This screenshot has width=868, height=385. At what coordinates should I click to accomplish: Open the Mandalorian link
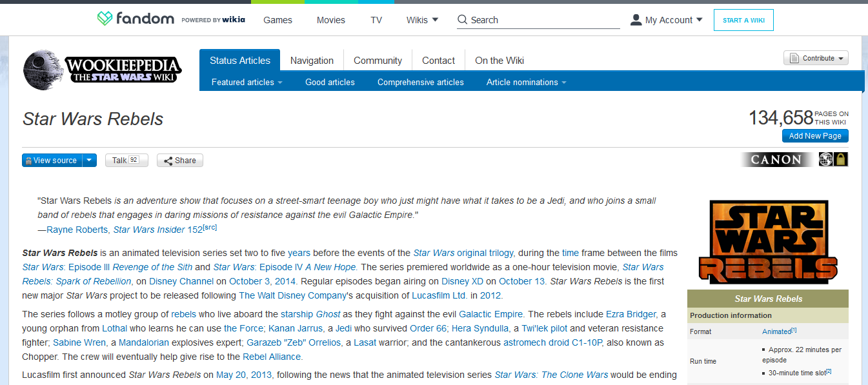pyautogui.click(x=145, y=342)
